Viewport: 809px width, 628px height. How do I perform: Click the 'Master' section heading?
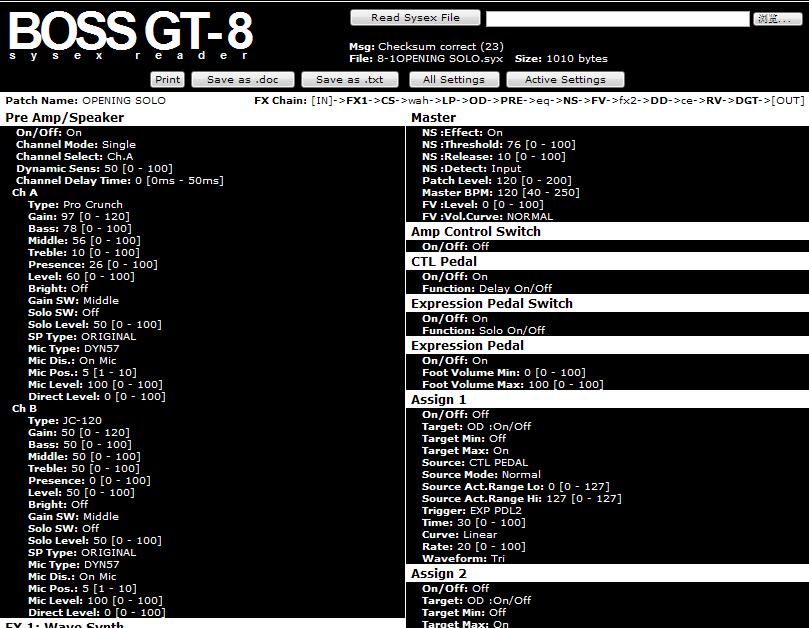(433, 118)
